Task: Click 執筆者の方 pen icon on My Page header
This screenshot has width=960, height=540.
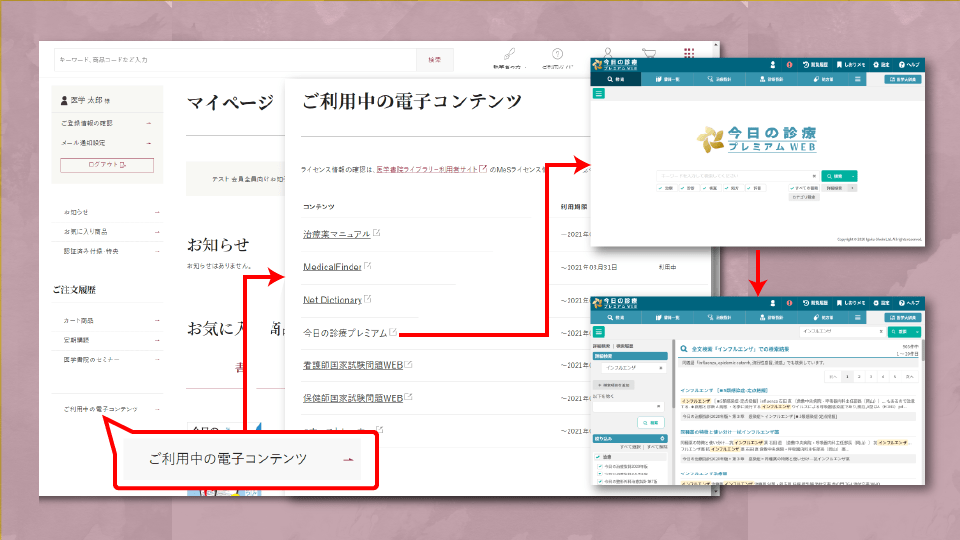Action: [509, 54]
